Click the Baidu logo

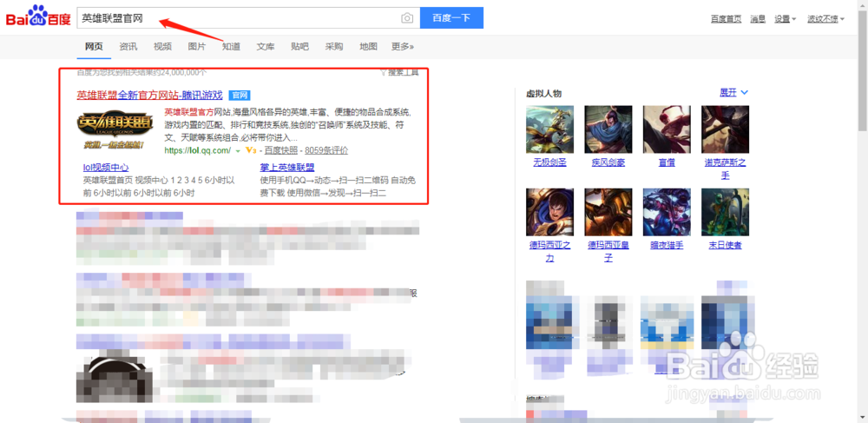[38, 17]
